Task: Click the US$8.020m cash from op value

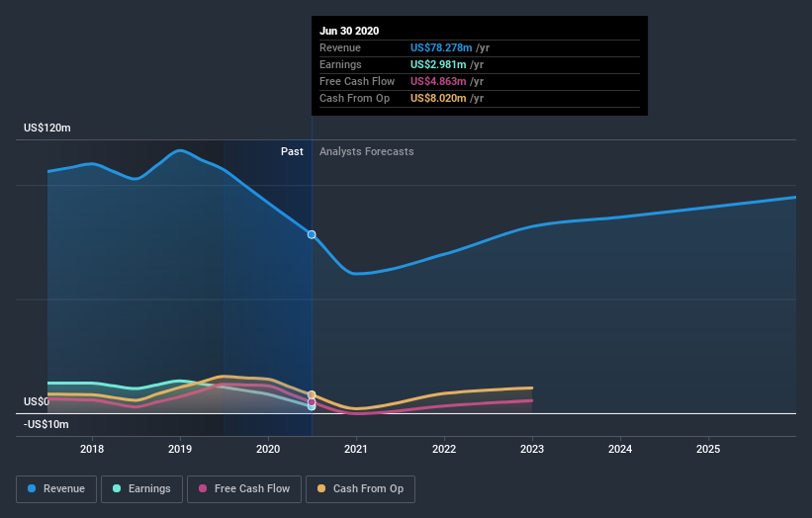Action: [438, 98]
